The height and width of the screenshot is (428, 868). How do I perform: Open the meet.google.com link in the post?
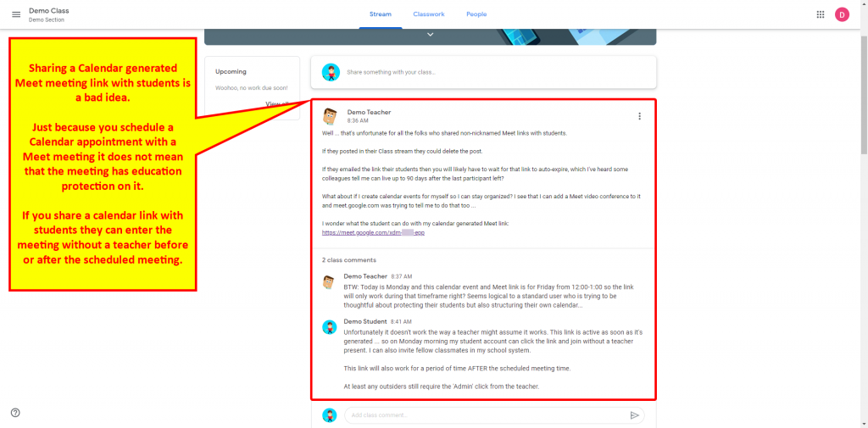coord(373,233)
